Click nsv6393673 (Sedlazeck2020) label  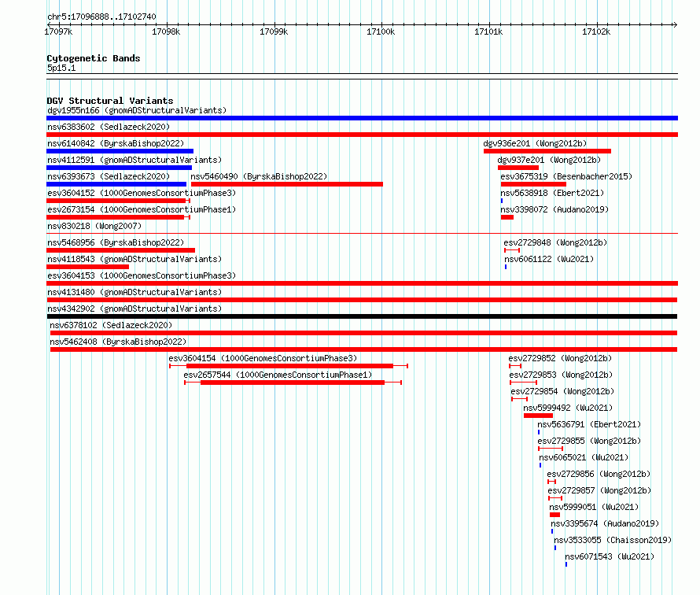[x=109, y=176]
